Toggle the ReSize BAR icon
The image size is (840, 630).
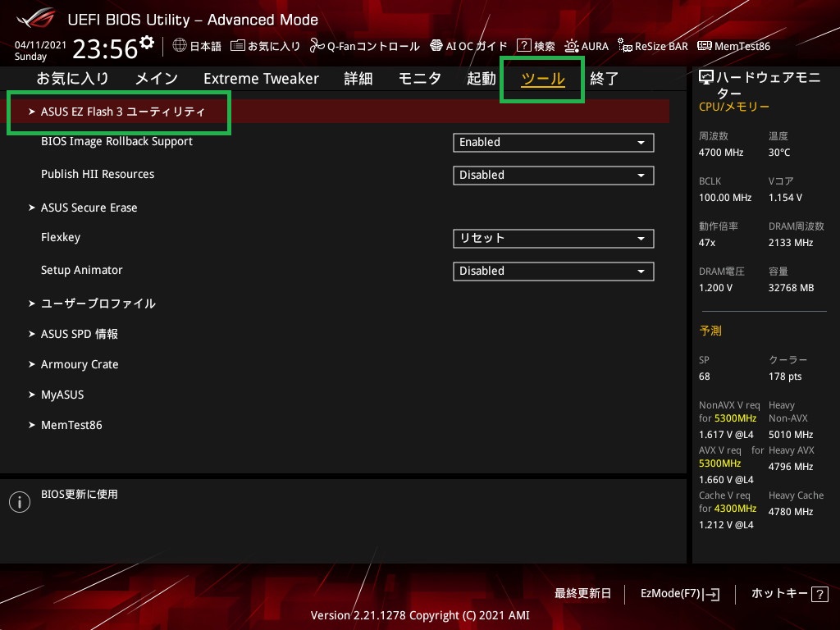(x=624, y=46)
